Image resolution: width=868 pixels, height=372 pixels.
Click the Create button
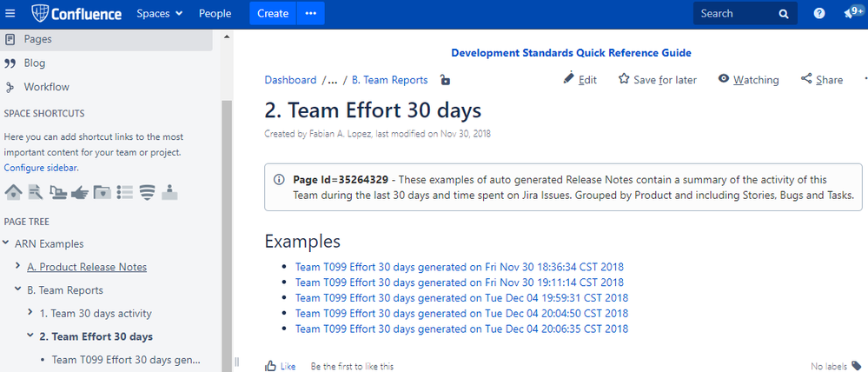(273, 13)
